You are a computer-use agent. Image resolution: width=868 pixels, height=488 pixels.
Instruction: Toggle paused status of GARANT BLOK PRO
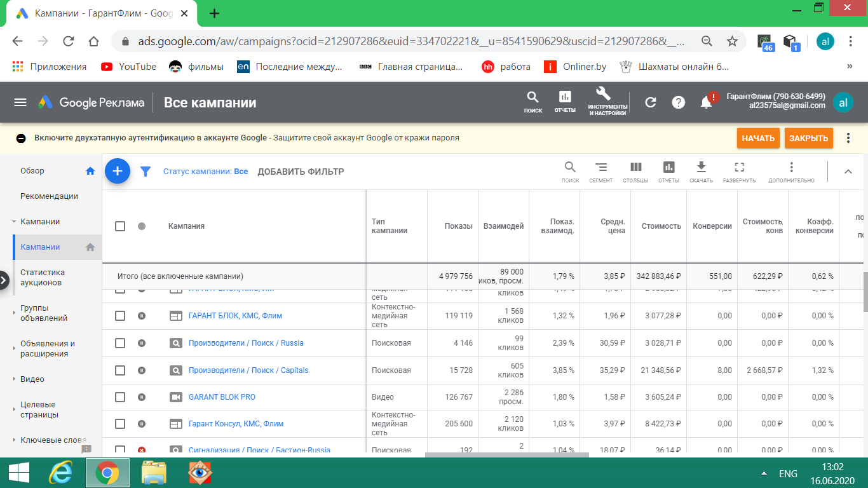(142, 397)
